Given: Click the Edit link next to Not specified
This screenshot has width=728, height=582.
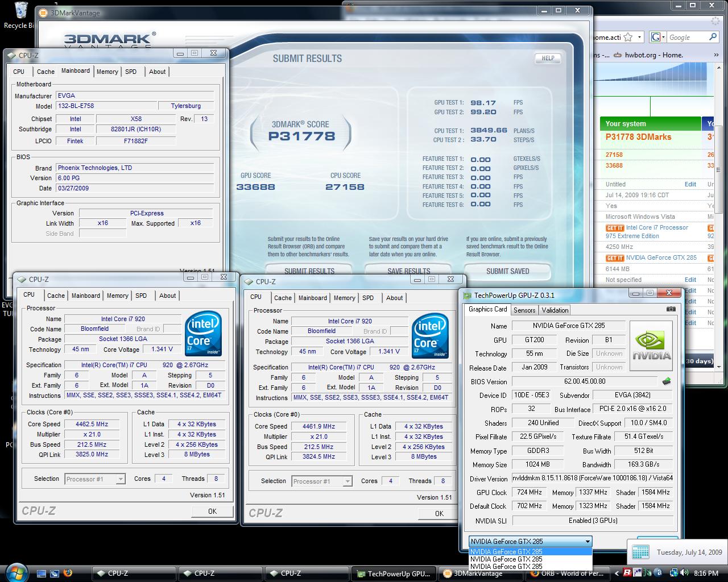Looking at the screenshot, I should tap(690, 280).
